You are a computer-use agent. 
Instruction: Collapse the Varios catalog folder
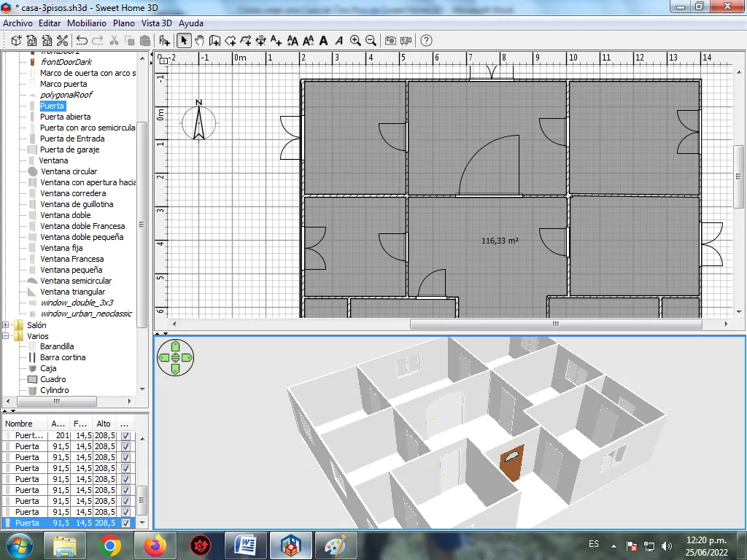click(6, 336)
